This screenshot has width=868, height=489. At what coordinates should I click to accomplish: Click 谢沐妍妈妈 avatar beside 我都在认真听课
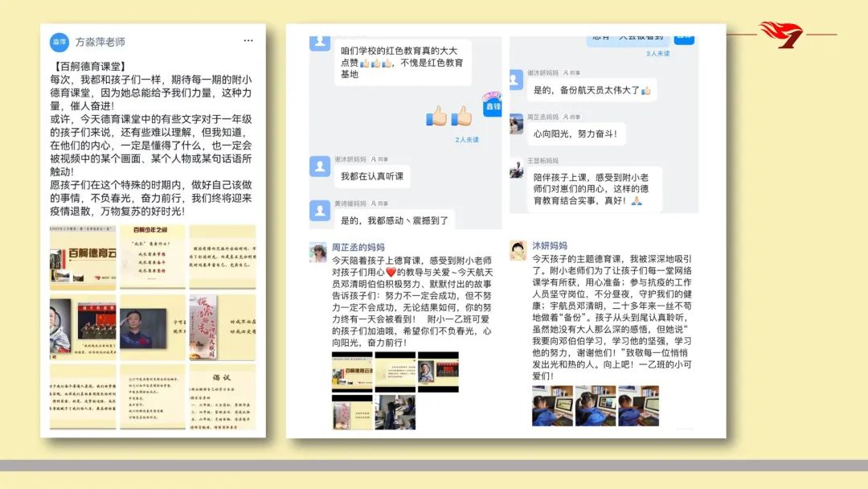[x=320, y=166]
